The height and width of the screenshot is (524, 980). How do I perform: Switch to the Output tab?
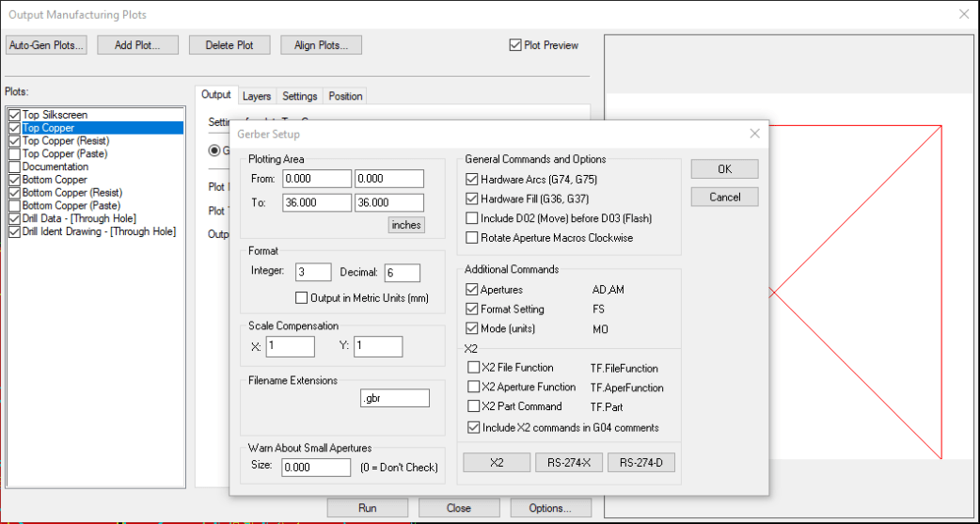(216, 95)
